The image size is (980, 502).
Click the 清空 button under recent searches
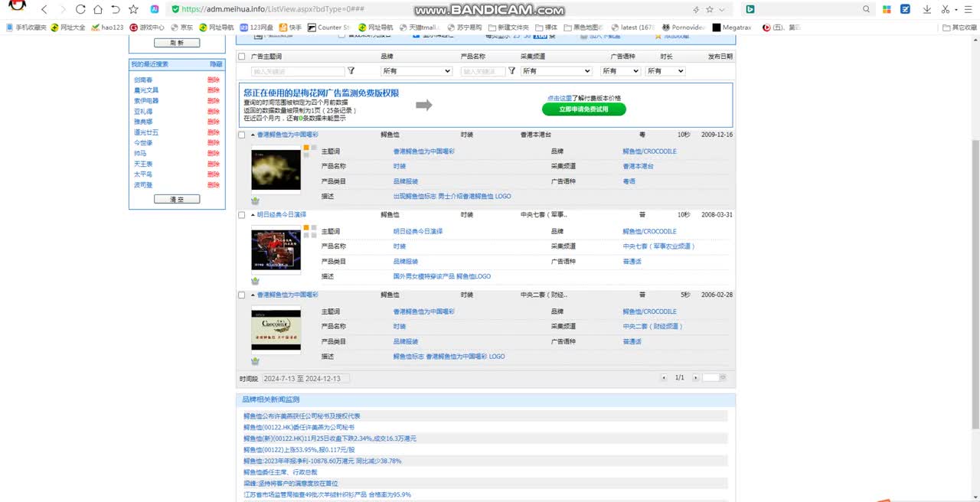pos(177,199)
